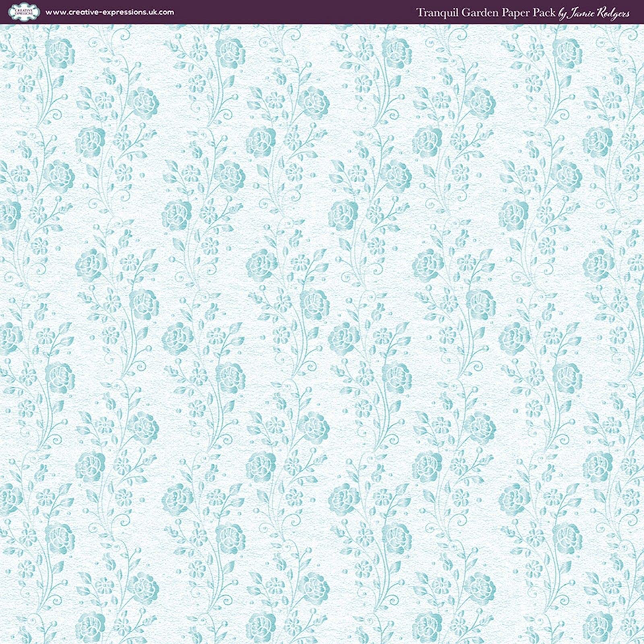Screen dimensions: 644x644
Task: Click the empty purple banner between URL and title
Action: click(x=295, y=12)
